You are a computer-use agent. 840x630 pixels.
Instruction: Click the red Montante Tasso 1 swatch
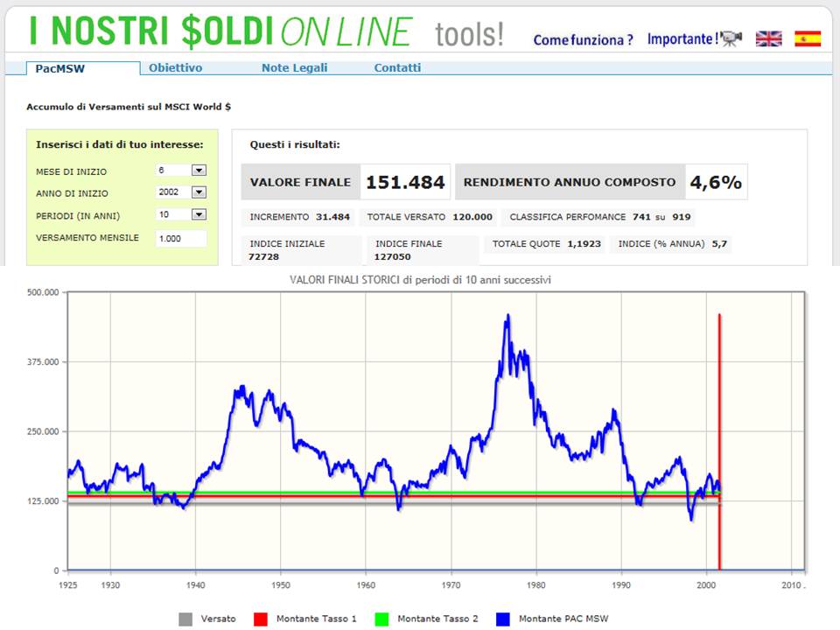262,619
